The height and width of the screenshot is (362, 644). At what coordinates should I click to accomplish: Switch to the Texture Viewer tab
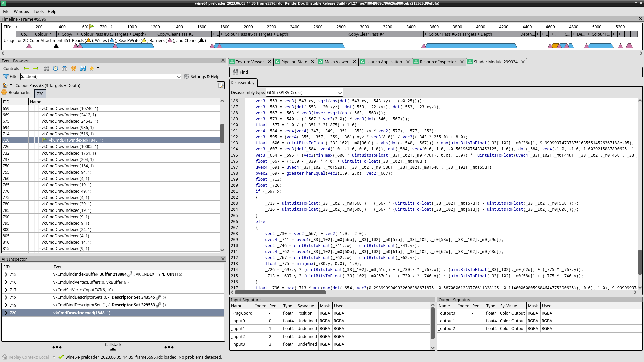coord(250,62)
